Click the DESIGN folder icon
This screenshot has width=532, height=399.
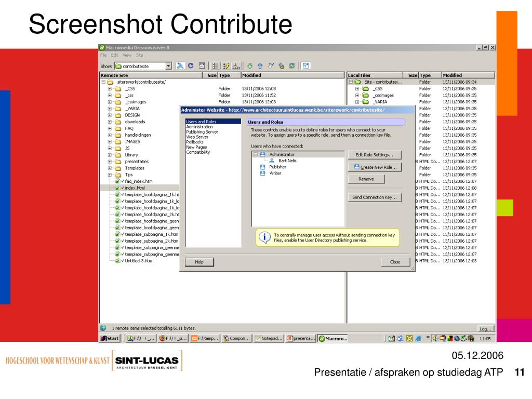point(118,115)
